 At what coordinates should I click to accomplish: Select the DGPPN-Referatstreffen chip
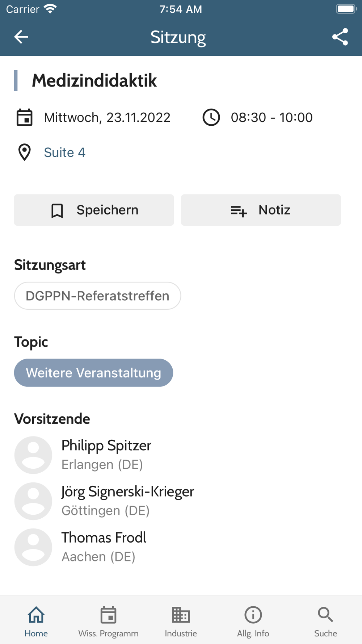click(x=97, y=296)
